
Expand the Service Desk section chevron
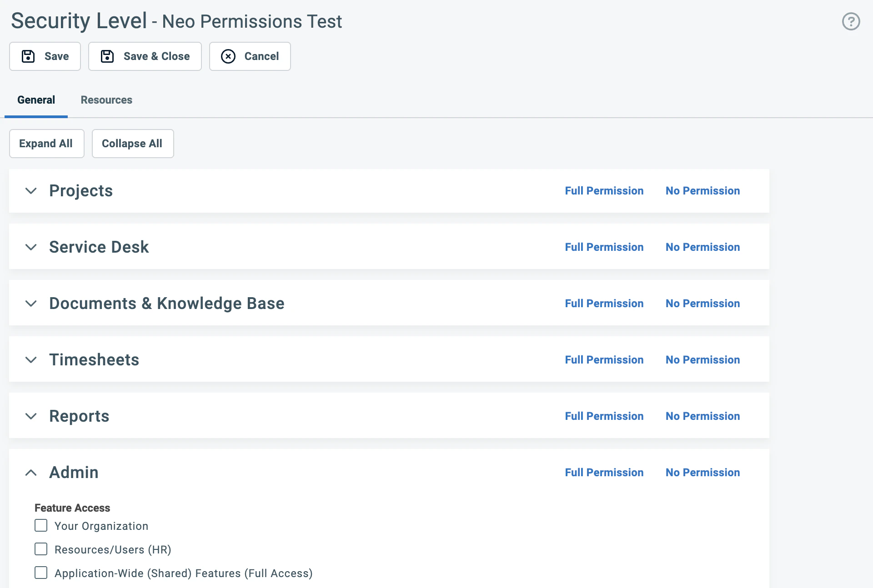(x=31, y=247)
